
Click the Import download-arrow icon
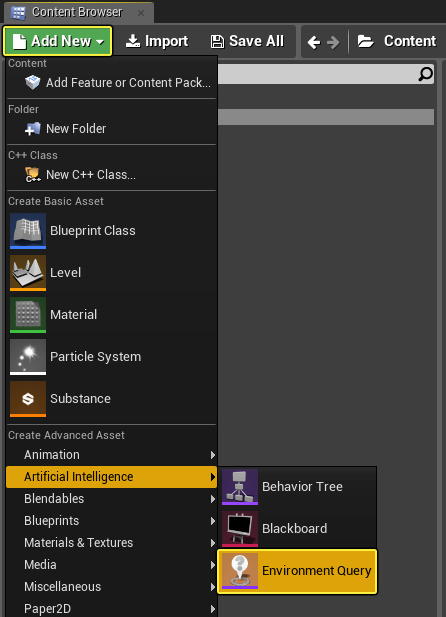(x=133, y=41)
